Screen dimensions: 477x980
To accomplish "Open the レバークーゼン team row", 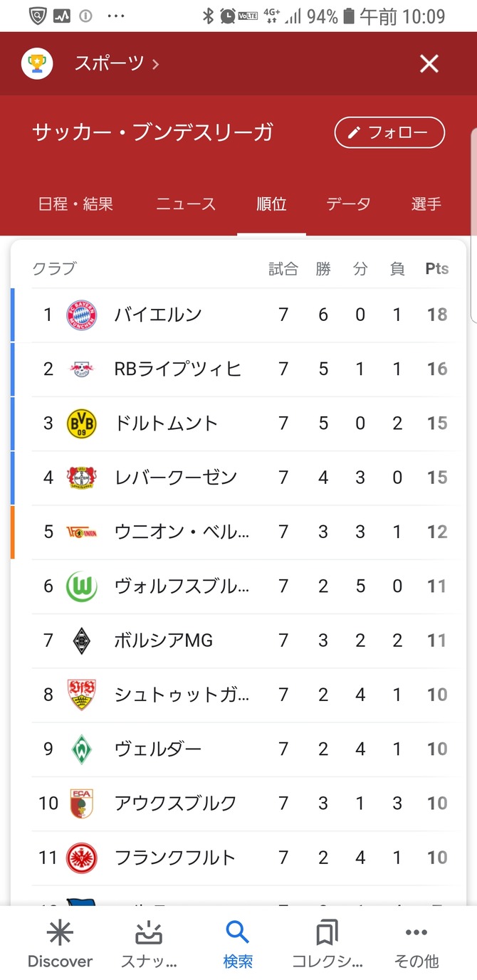I will [175, 478].
